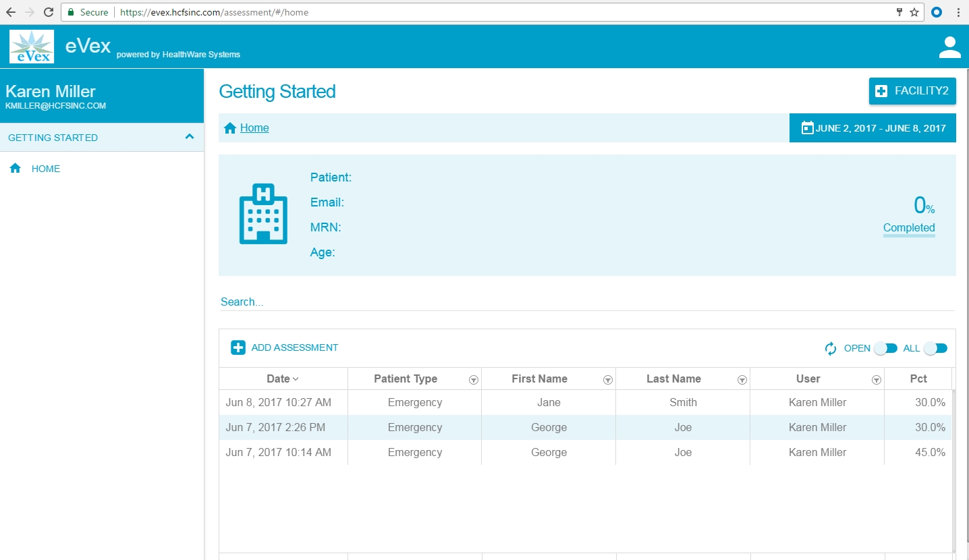Click the FACILITY2 button
The height and width of the screenshot is (560, 969).
(x=912, y=91)
